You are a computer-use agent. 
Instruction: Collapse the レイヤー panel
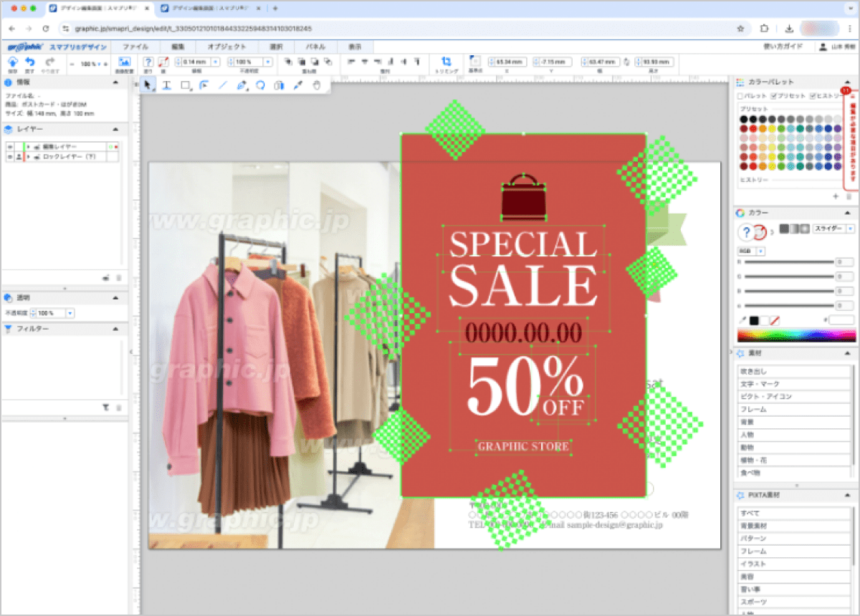click(115, 129)
